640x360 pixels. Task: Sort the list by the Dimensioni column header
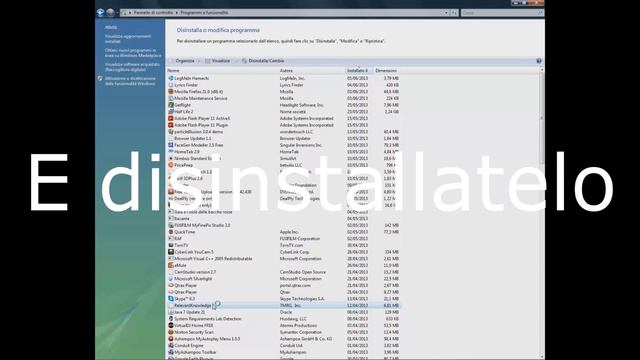(386, 71)
